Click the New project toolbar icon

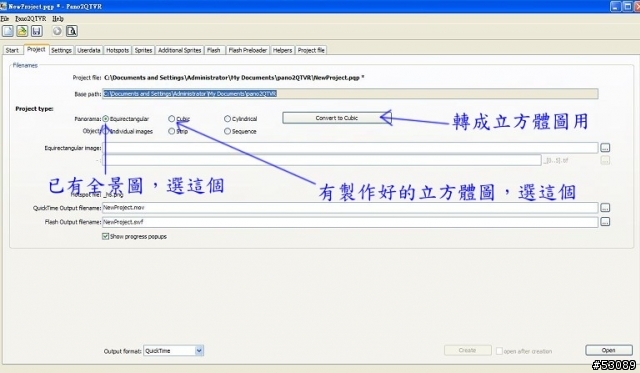click(x=8, y=31)
